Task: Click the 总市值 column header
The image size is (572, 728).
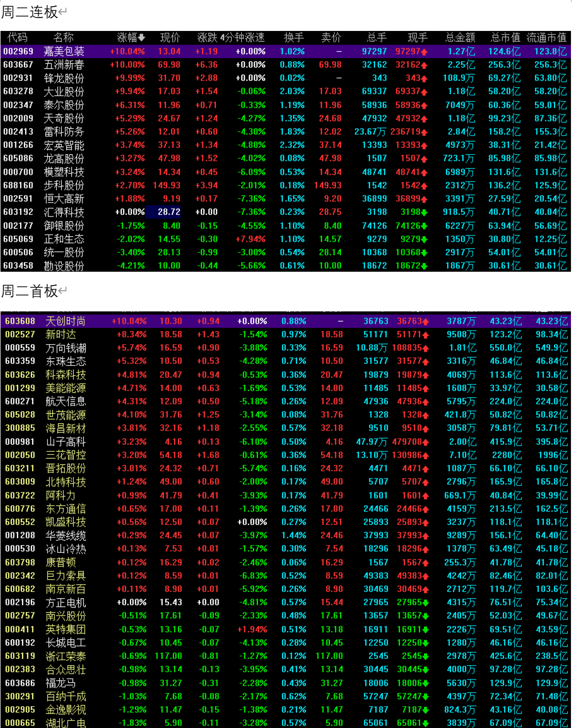Action: coord(506,38)
